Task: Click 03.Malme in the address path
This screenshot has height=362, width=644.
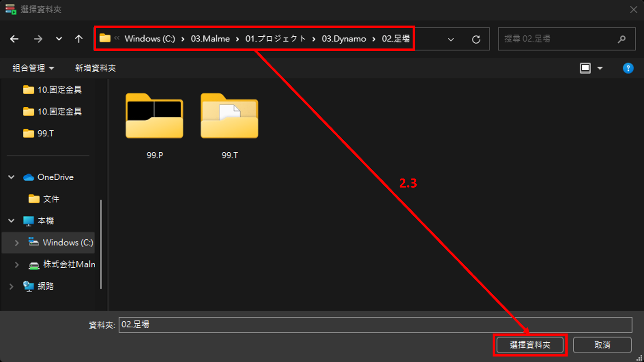Action: tap(210, 39)
